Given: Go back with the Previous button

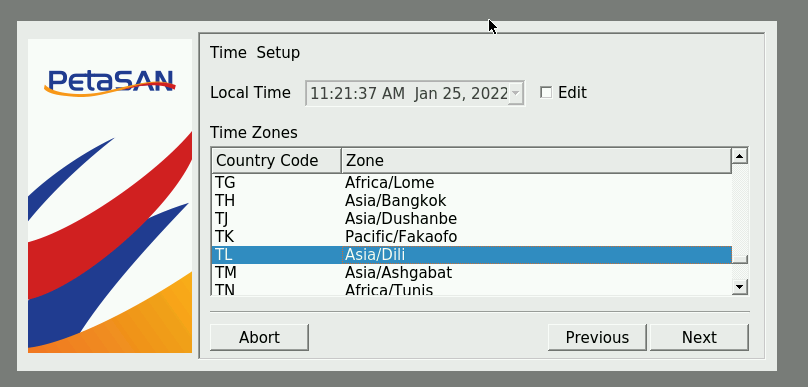Looking at the screenshot, I should 597,338.
